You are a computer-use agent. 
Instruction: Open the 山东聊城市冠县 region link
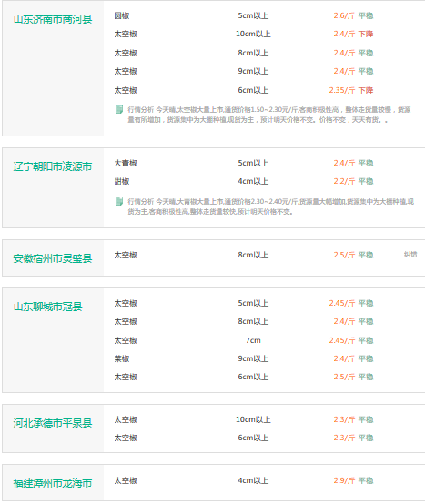click(48, 307)
